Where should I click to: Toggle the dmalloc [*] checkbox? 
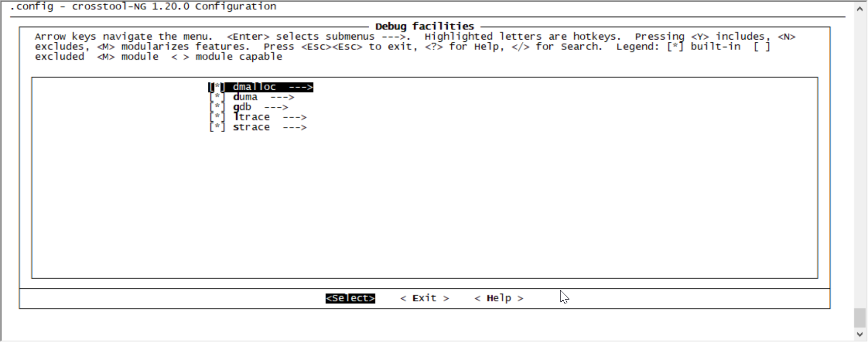217,87
